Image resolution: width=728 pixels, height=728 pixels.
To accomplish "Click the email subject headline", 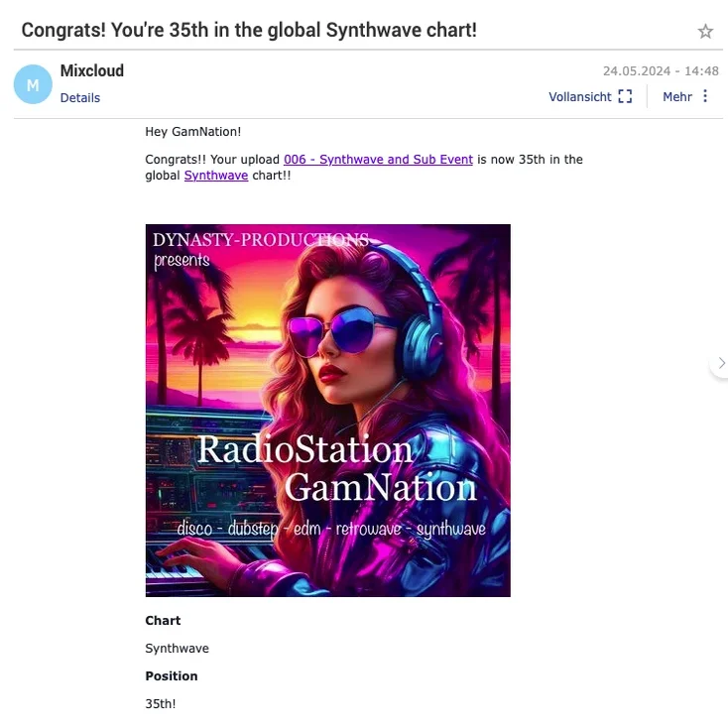I will point(249,30).
